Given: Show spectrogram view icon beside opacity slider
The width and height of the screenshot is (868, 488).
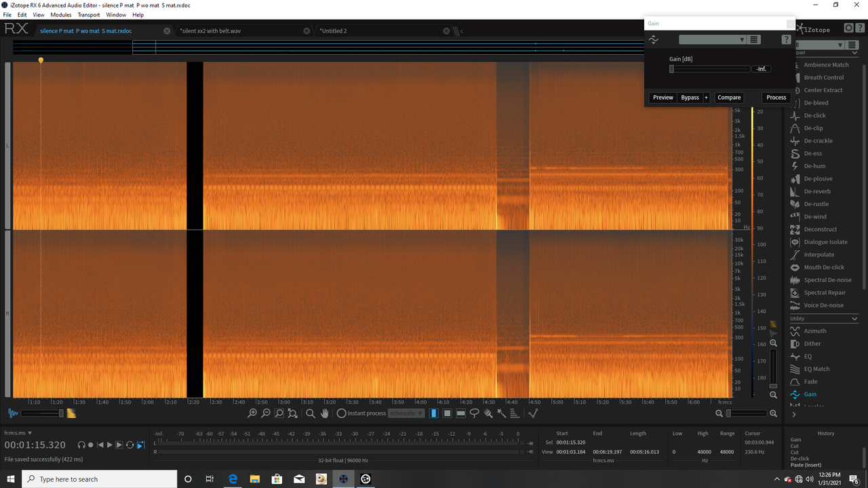Looking at the screenshot, I should [x=71, y=413].
